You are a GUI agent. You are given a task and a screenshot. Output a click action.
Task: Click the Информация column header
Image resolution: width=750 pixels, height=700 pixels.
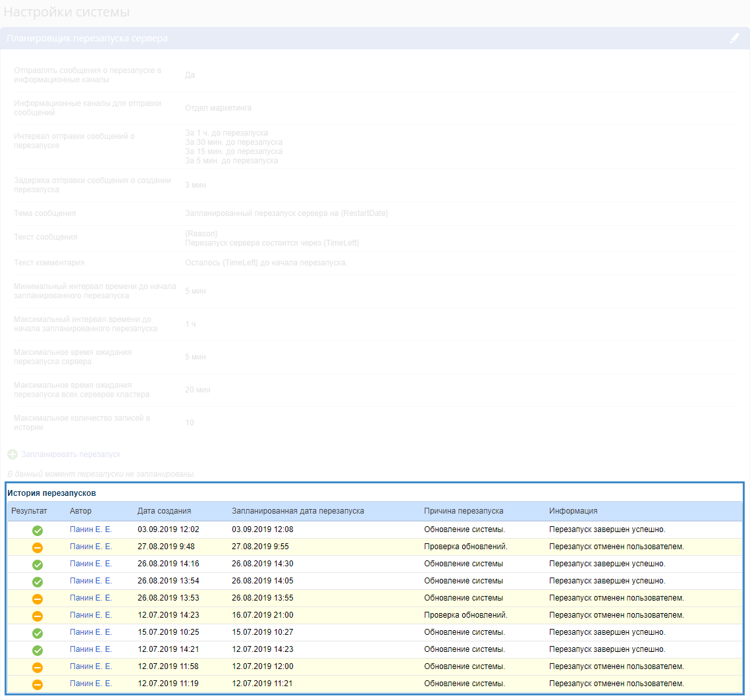[x=573, y=511]
